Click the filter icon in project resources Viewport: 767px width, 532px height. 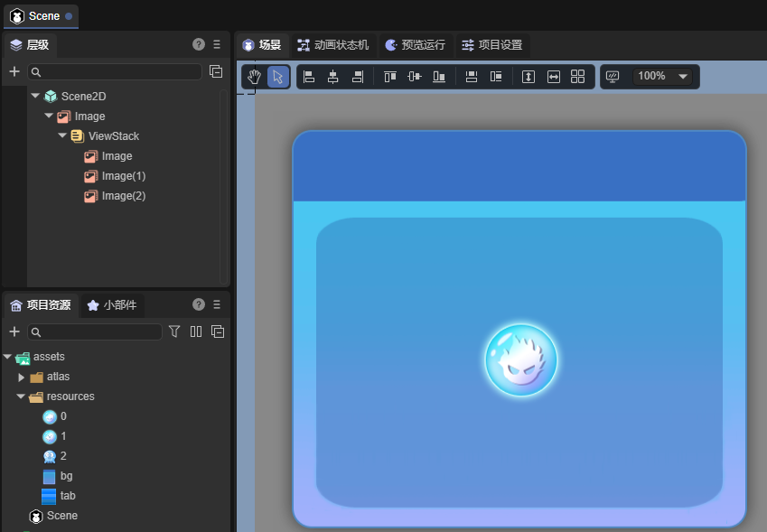[x=175, y=331]
